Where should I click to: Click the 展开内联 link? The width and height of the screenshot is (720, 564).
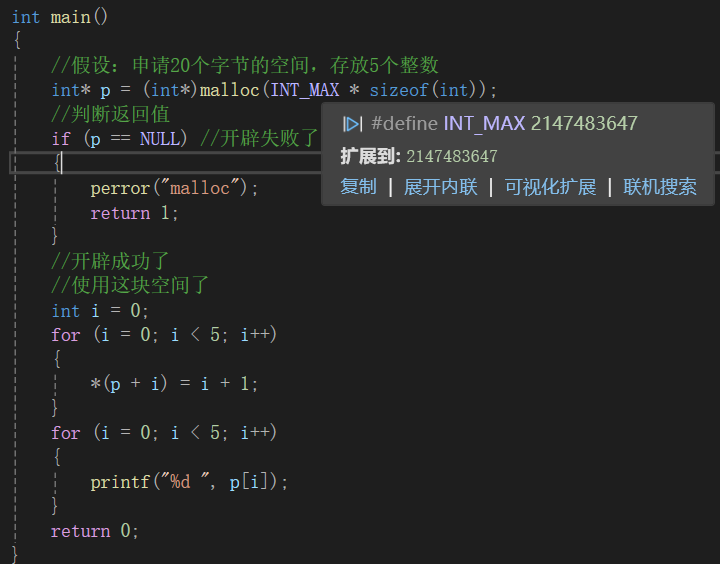[x=440, y=187]
